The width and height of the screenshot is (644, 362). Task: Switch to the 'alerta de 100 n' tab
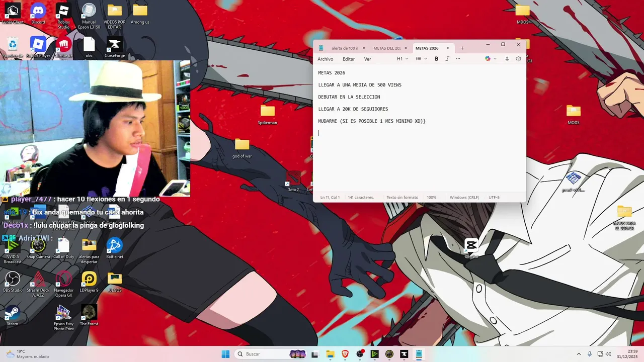coord(345,48)
